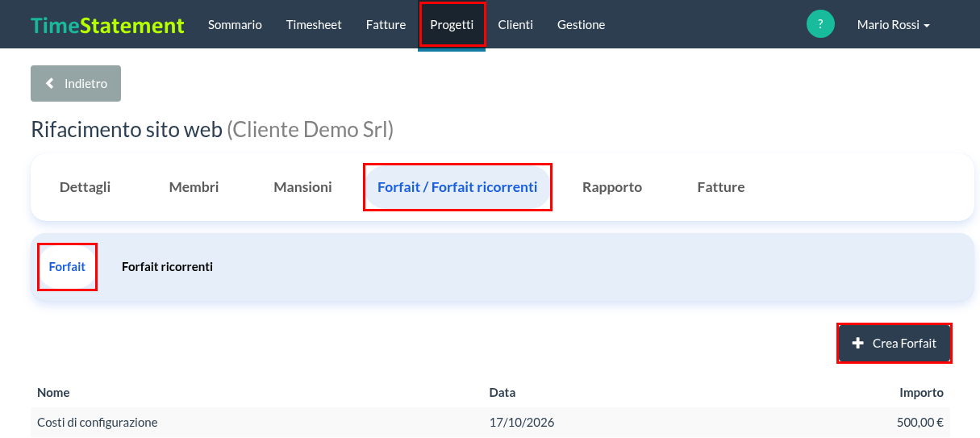Click the TimeStatement logo

107,25
